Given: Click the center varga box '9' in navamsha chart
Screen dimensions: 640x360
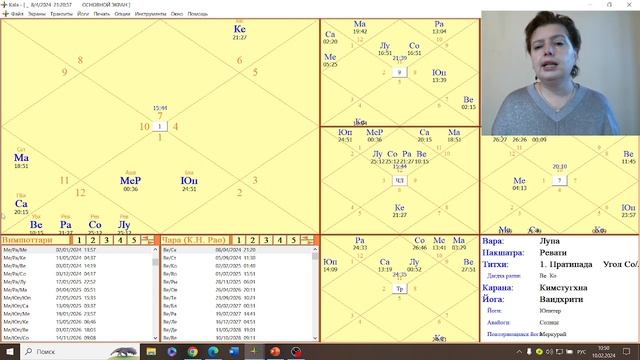Looking at the screenshot, I should coord(400,72).
